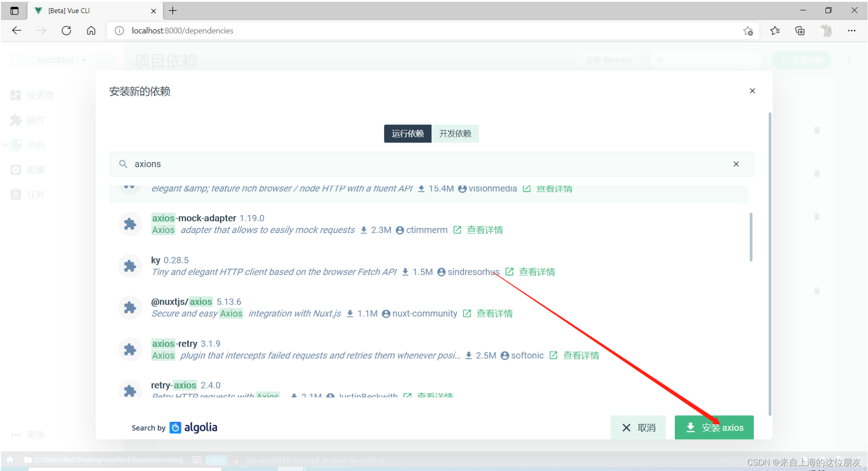Close the [Beta] Vue CLI tab

(153, 11)
